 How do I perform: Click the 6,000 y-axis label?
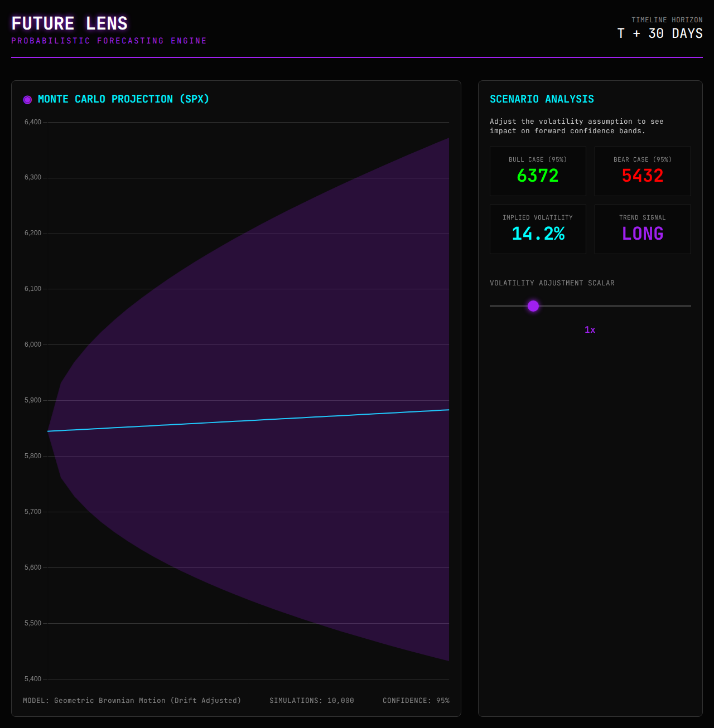(33, 344)
